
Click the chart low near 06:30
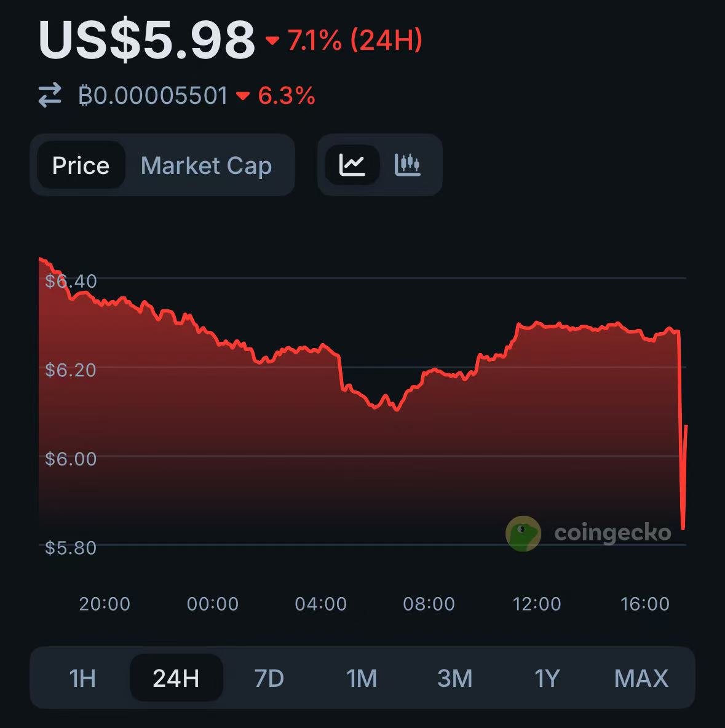(397, 410)
